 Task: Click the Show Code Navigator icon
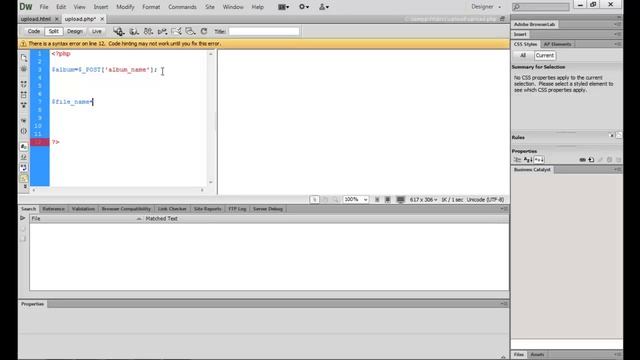click(24, 69)
